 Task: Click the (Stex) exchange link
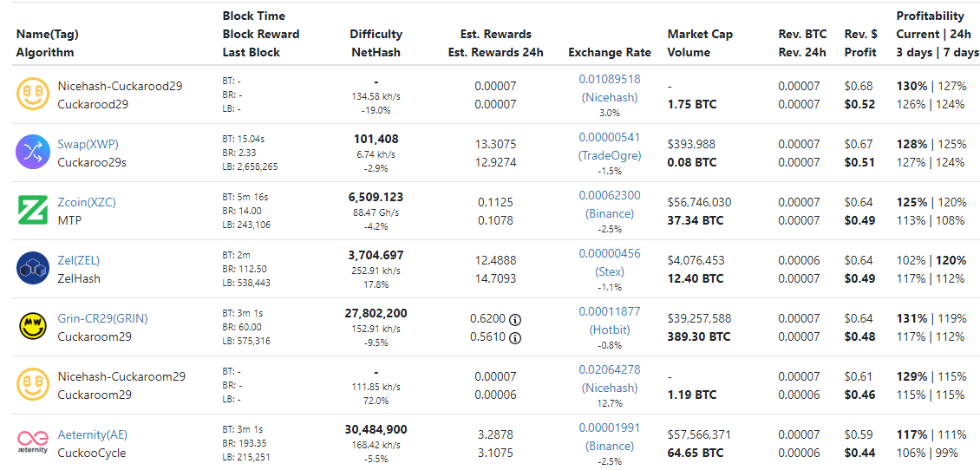(x=610, y=271)
